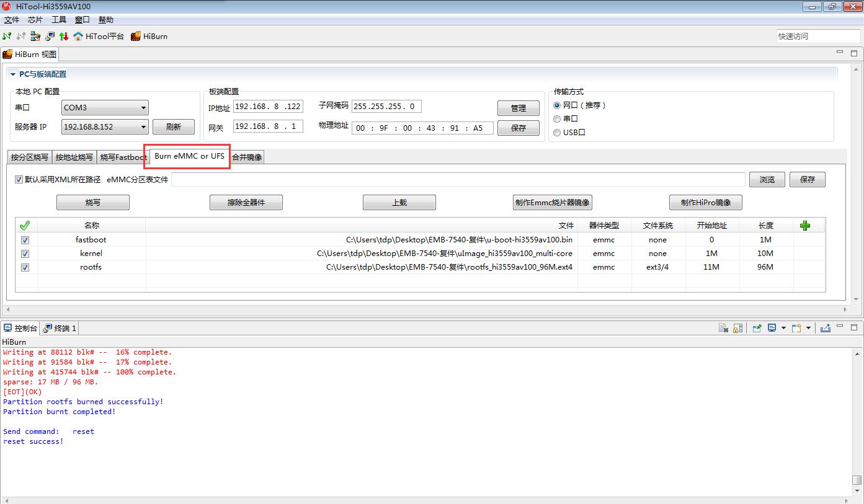864x504 pixels.
Task: Select the USB口 transfer radio button
Action: (x=557, y=132)
